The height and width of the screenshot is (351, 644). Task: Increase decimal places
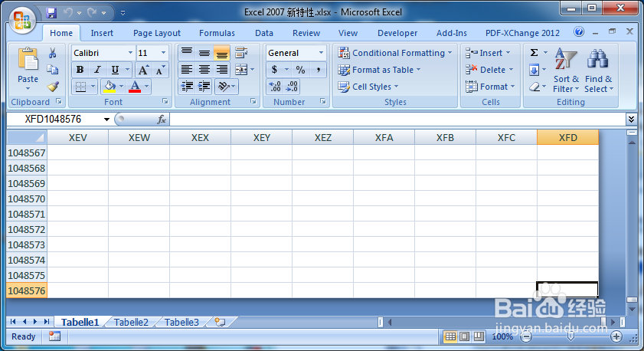[x=275, y=87]
